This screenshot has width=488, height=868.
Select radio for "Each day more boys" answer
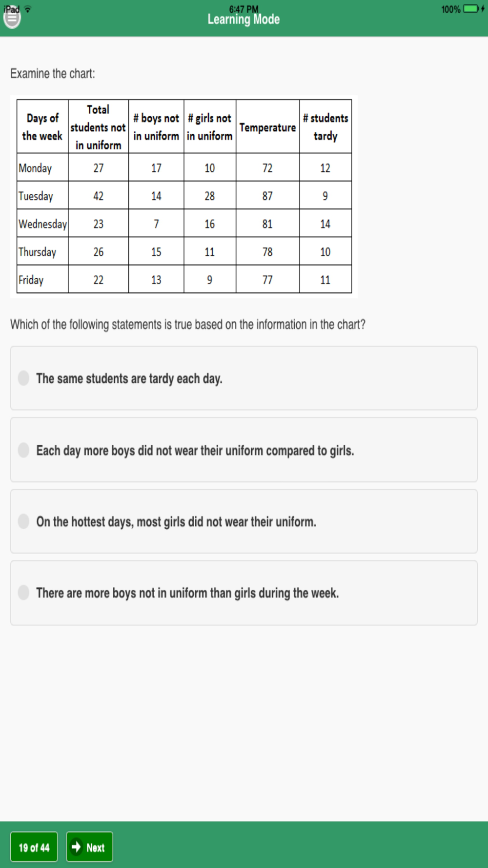23,450
